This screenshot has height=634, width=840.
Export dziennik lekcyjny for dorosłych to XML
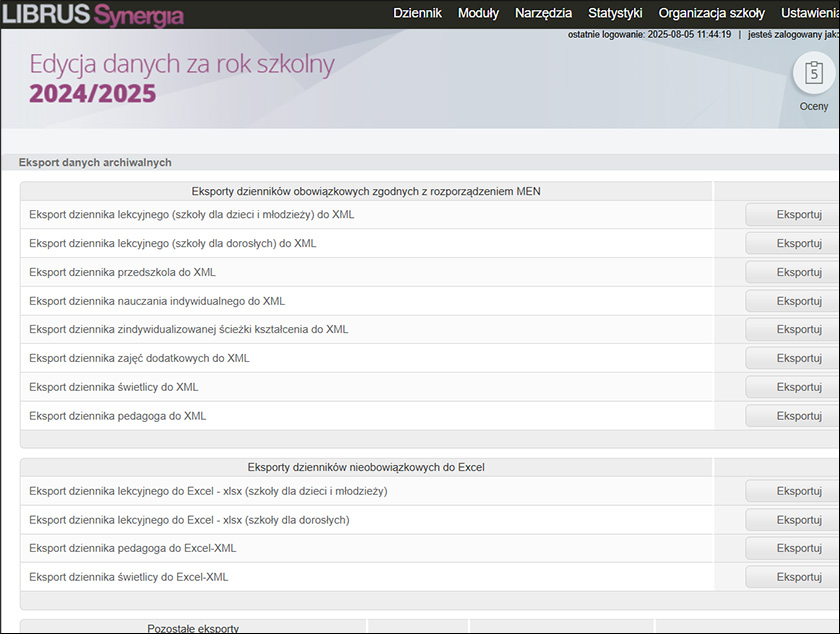(792, 244)
